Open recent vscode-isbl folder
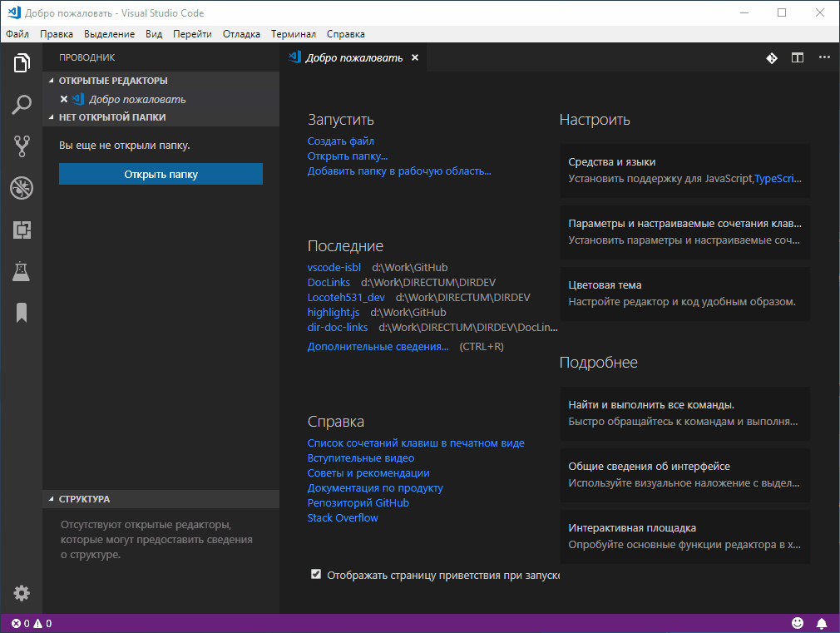This screenshot has height=633, width=840. [x=334, y=268]
